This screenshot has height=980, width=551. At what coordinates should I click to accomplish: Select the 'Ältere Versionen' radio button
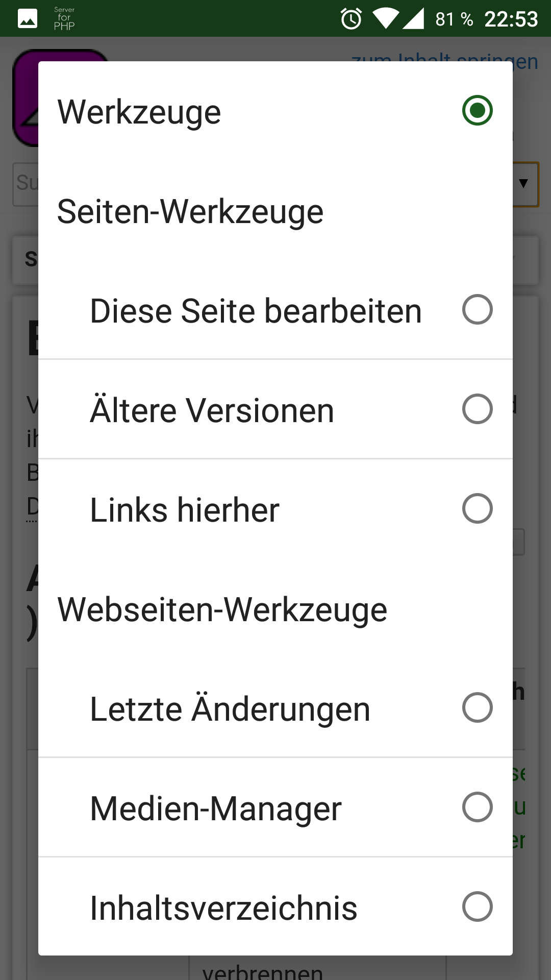point(477,409)
